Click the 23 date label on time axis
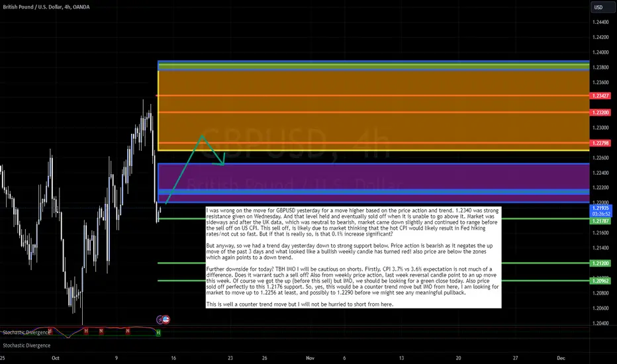Image resolution: width=617 pixels, height=364 pixels. [230, 358]
